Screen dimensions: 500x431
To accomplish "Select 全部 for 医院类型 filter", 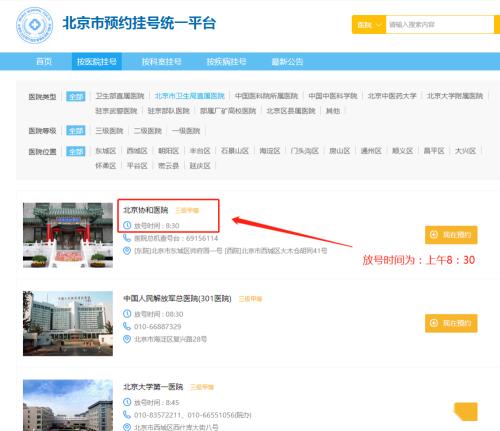I will coord(76,96).
